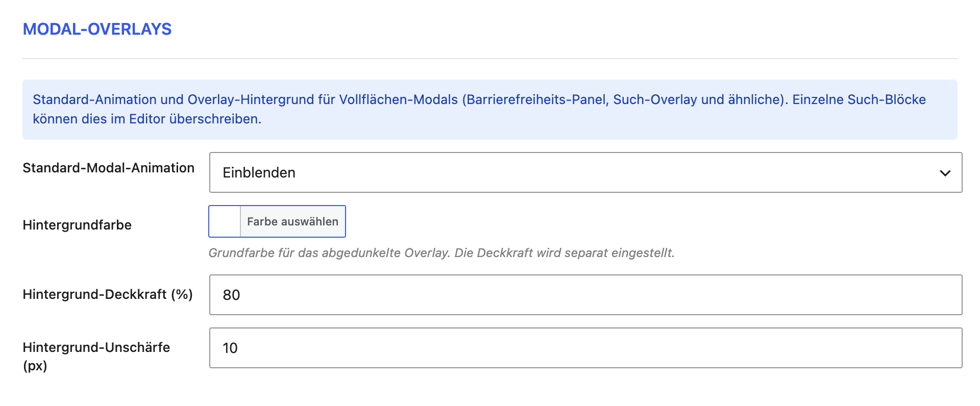Click the 'Farbe auswählen' button
Image resolution: width=980 pixels, height=406 pixels.
292,221
